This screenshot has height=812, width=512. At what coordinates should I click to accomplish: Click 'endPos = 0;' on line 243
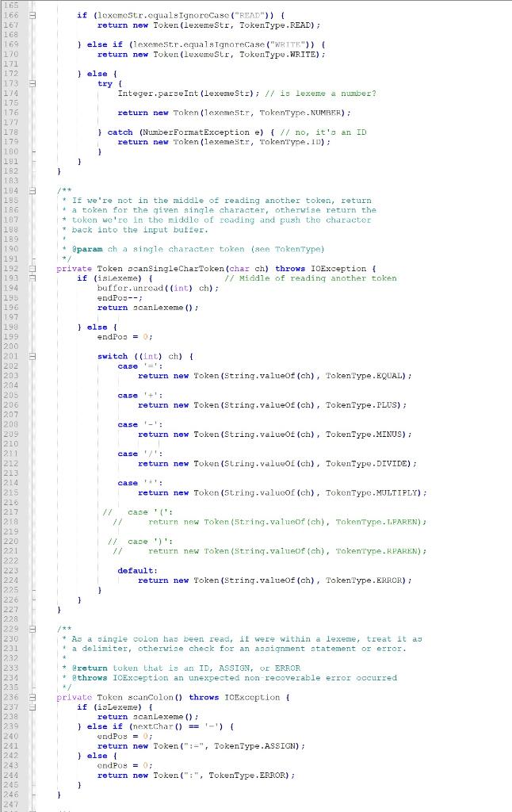tap(124, 765)
